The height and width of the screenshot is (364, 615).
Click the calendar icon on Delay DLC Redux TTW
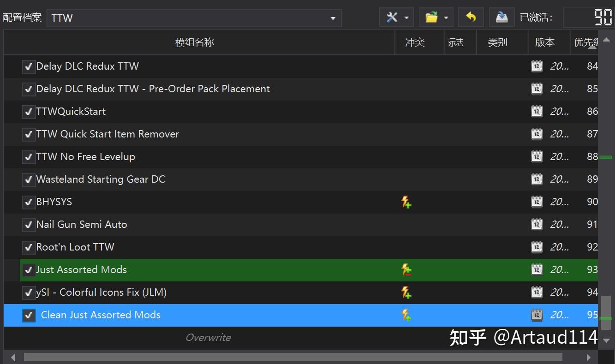tap(537, 66)
